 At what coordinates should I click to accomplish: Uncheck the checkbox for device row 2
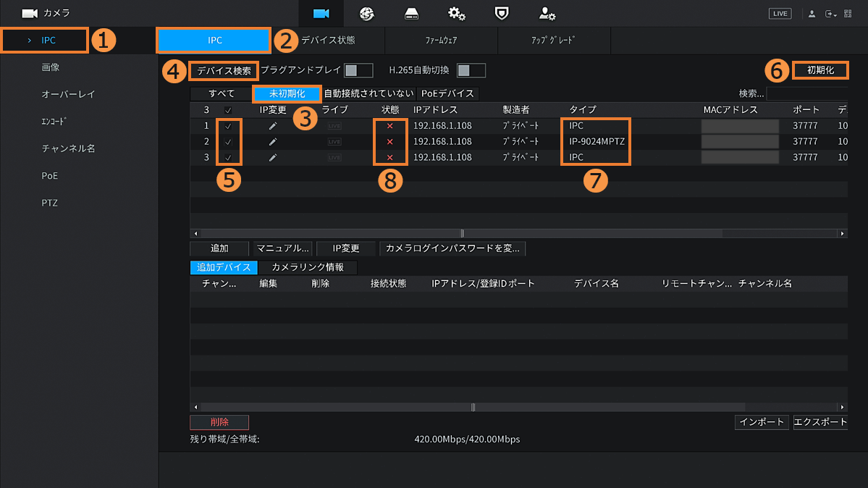click(x=228, y=141)
